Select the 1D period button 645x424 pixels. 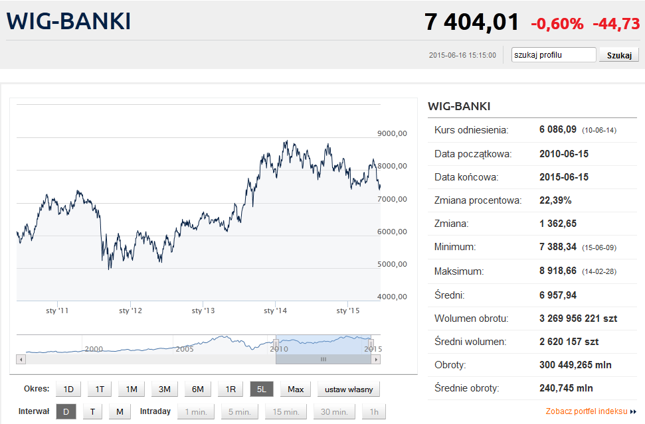[68, 389]
